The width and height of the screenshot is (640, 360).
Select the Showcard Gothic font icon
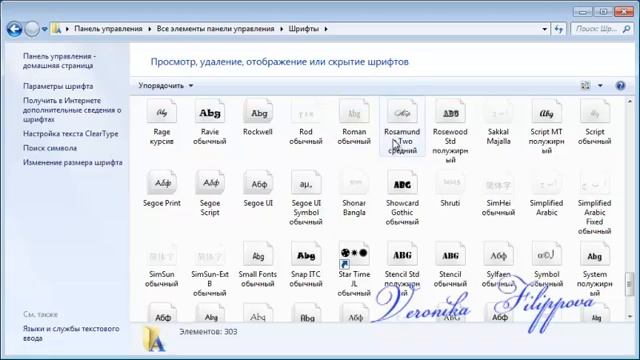[x=402, y=183]
